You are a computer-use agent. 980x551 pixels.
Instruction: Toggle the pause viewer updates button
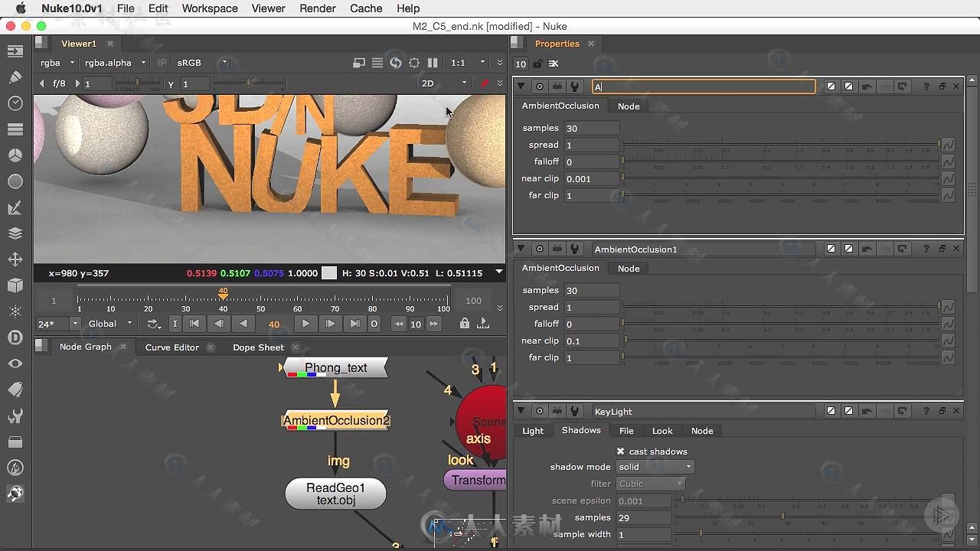(433, 63)
